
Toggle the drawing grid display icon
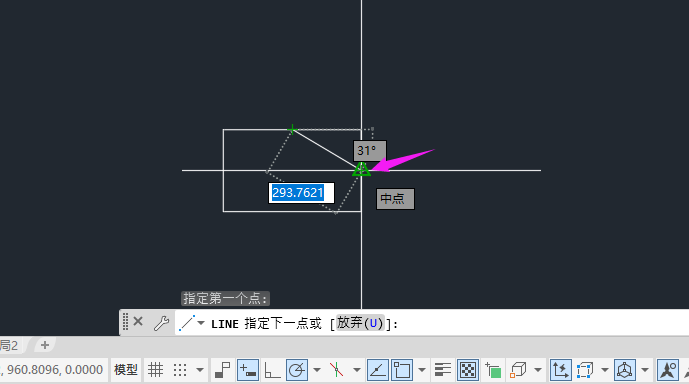pyautogui.click(x=155, y=370)
